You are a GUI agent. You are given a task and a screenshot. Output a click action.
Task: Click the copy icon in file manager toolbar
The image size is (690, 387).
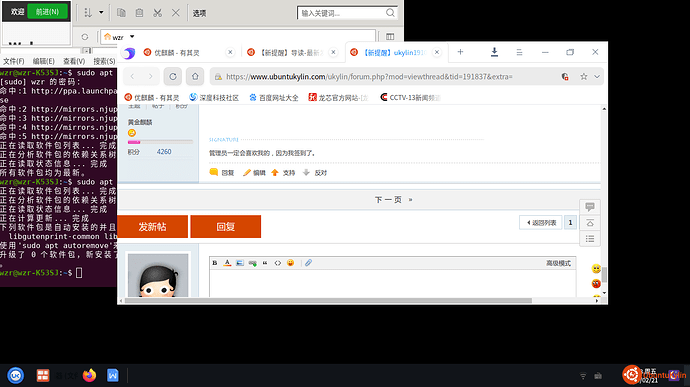pyautogui.click(x=121, y=13)
